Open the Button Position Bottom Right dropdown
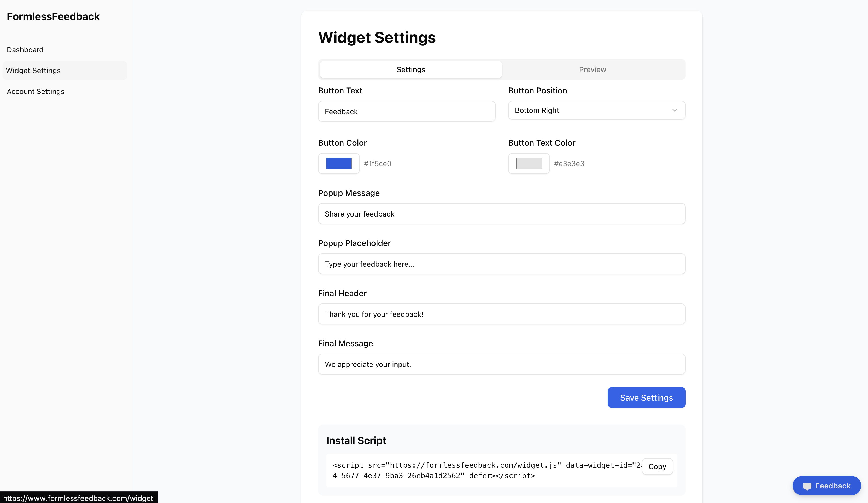Viewport: 868px width, 503px height. [x=597, y=110]
